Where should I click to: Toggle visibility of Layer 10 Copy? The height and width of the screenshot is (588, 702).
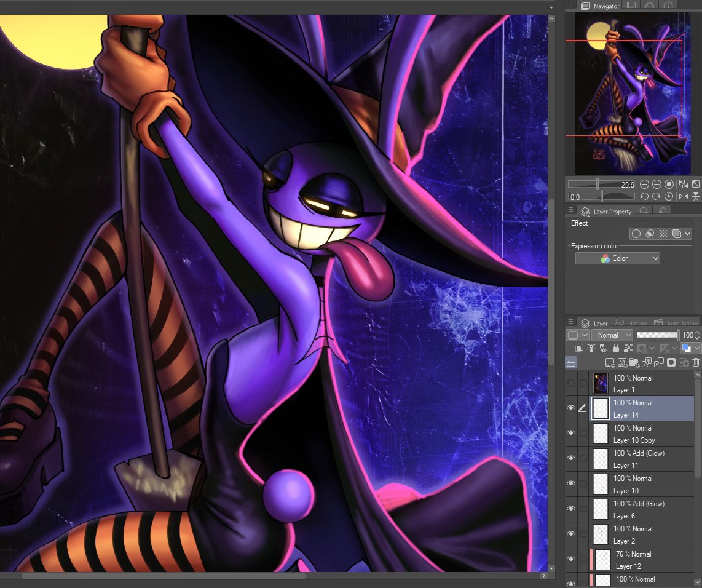[x=571, y=433]
